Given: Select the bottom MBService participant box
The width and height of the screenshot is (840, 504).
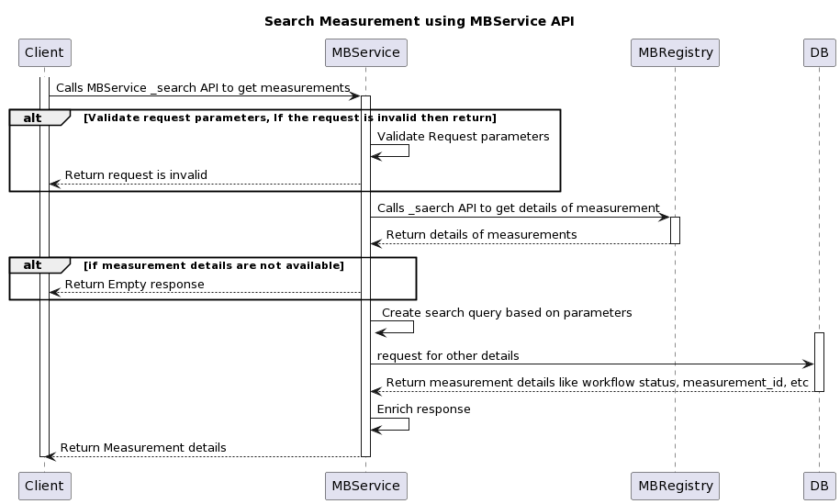Looking at the screenshot, I should tap(365, 486).
